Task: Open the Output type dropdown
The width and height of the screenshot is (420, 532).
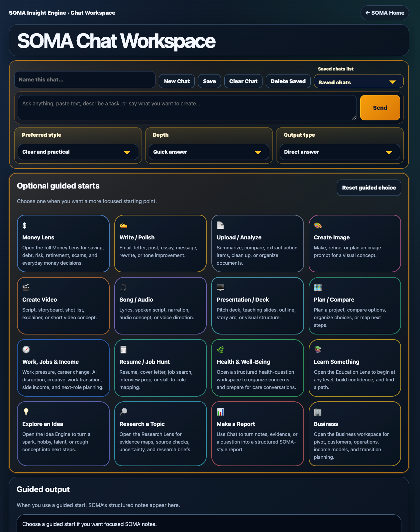Action: [x=340, y=152]
